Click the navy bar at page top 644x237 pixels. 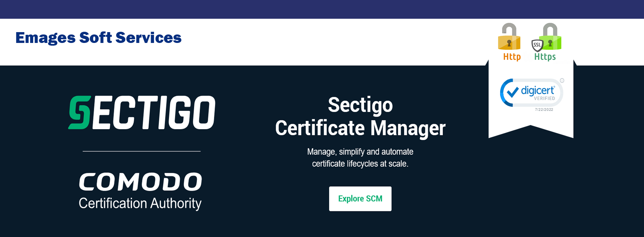point(322,9)
